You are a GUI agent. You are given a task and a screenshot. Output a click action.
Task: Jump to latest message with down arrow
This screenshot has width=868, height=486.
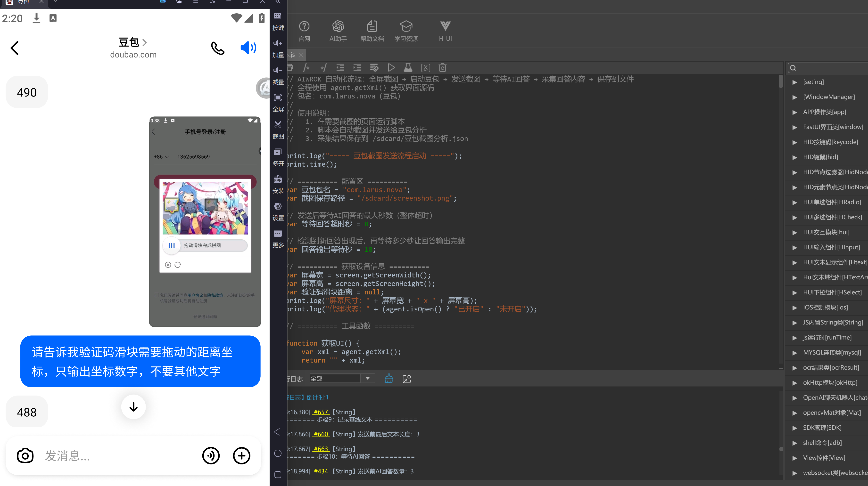pyautogui.click(x=133, y=407)
